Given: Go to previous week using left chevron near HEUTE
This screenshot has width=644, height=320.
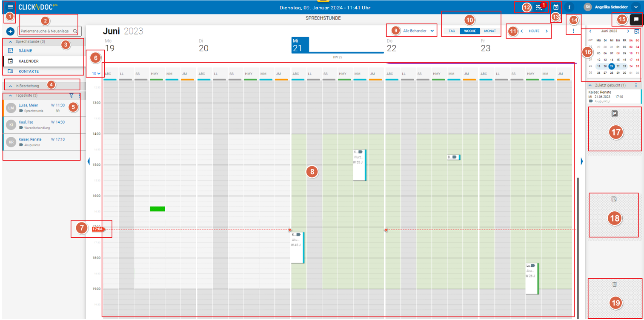Looking at the screenshot, I should pos(522,31).
